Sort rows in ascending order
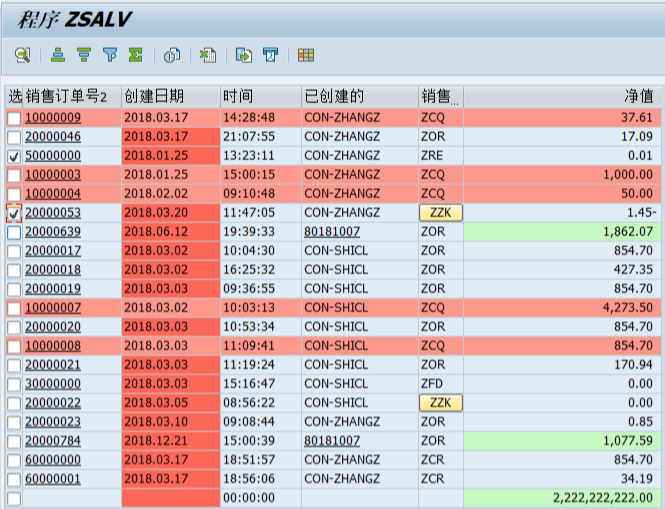This screenshot has width=665, height=509. (58, 55)
